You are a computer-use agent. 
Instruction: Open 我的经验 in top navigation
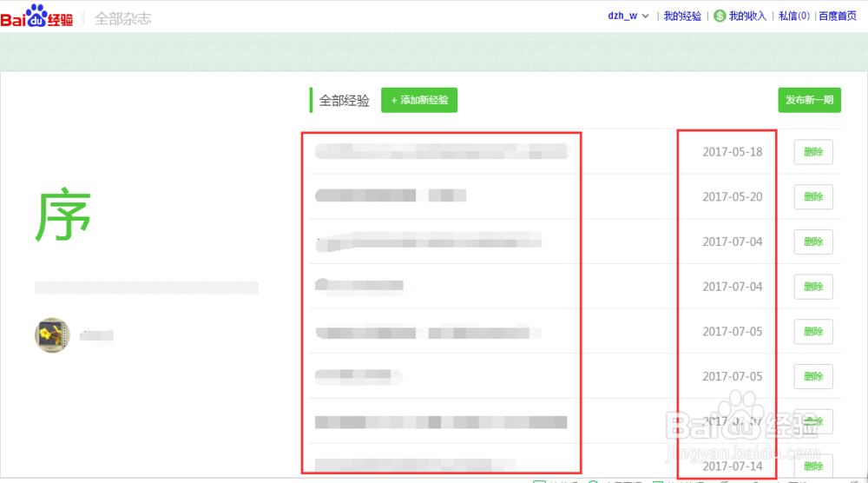pos(682,16)
